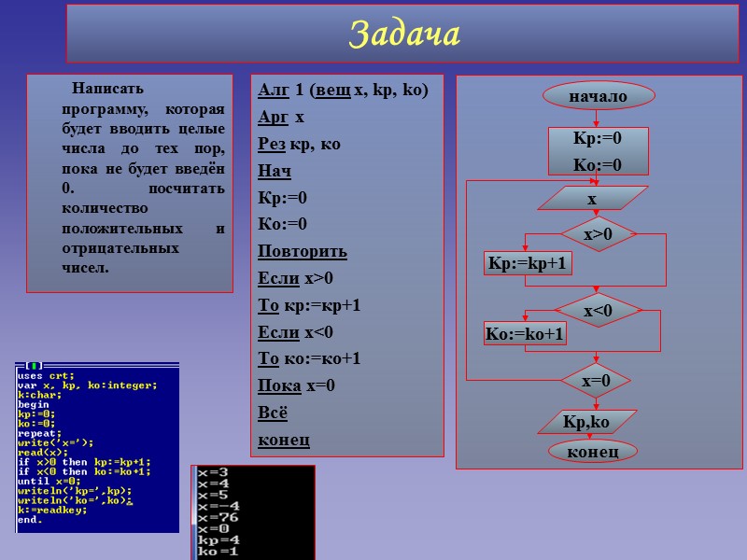This screenshot has height=560, width=747.
Task: Select the repeat line in the Pascal code
Action: [37, 433]
